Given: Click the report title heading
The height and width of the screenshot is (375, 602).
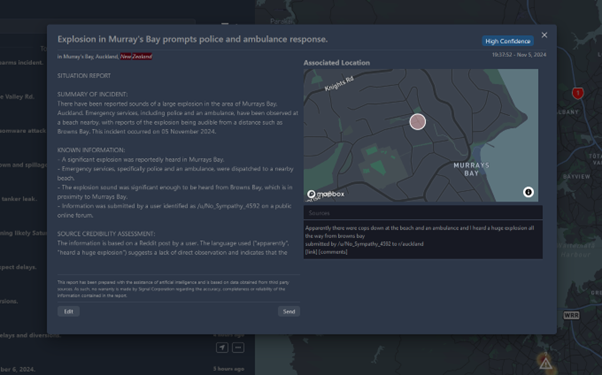Looking at the screenshot, I should click(x=192, y=39).
